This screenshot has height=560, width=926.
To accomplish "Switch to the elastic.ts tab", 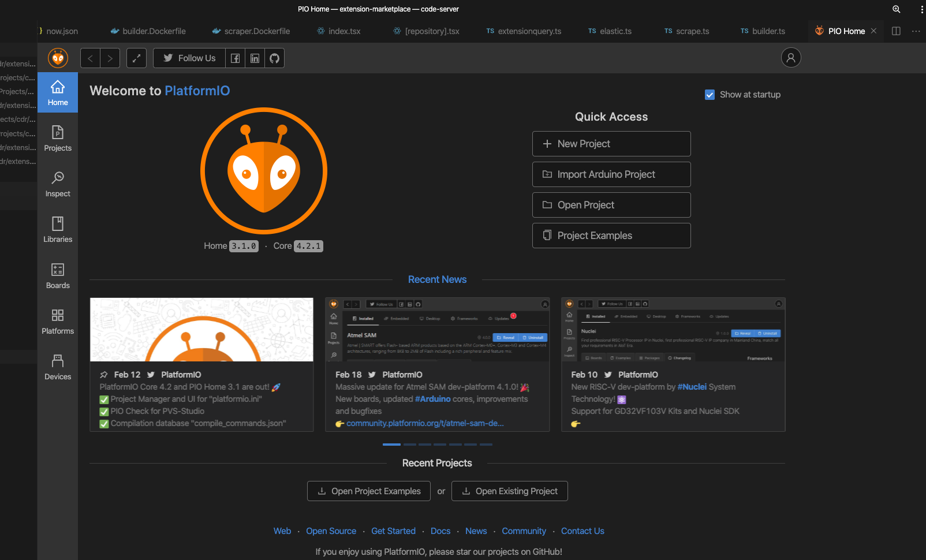I will pyautogui.click(x=610, y=31).
